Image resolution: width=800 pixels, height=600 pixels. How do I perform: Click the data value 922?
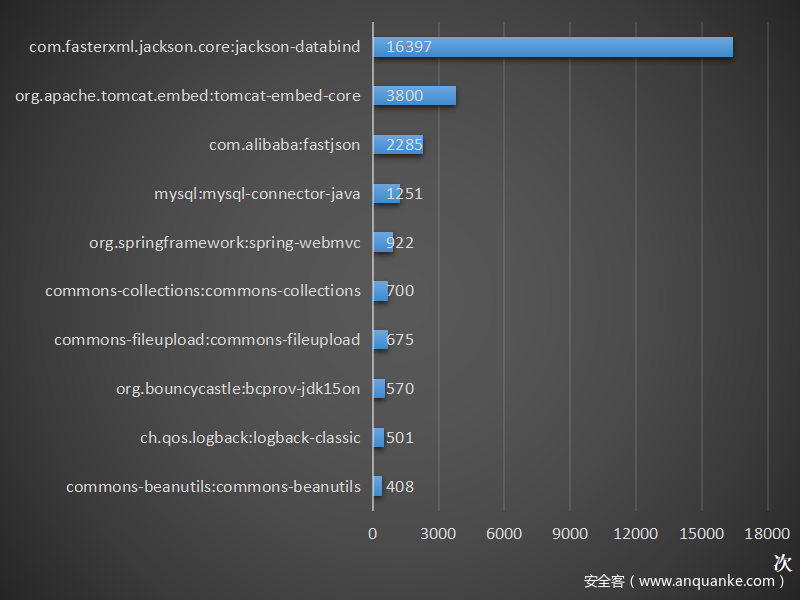[400, 243]
